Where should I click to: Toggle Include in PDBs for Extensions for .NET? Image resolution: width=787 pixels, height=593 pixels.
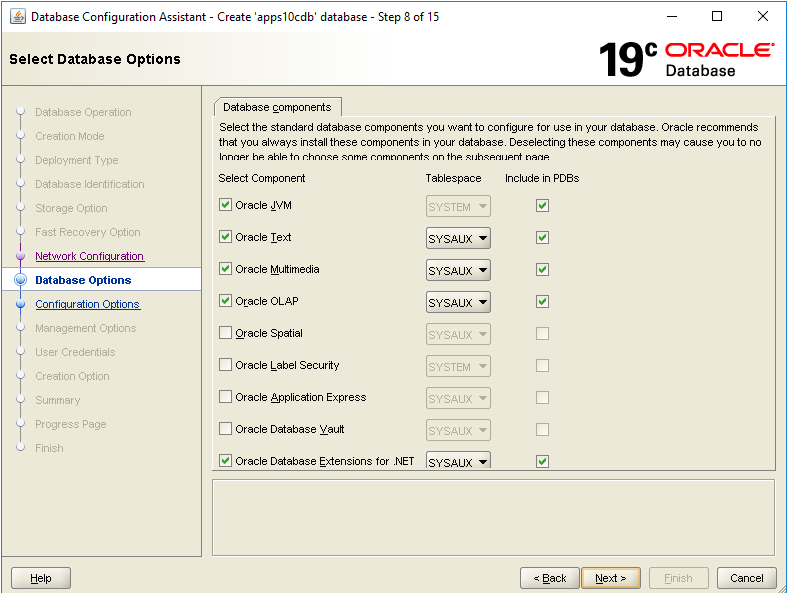542,461
